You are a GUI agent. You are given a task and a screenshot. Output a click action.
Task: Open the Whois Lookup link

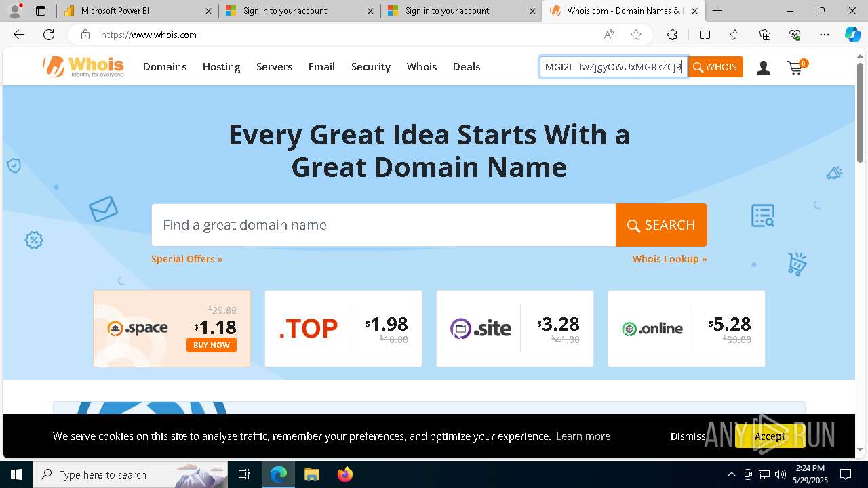pos(669,259)
